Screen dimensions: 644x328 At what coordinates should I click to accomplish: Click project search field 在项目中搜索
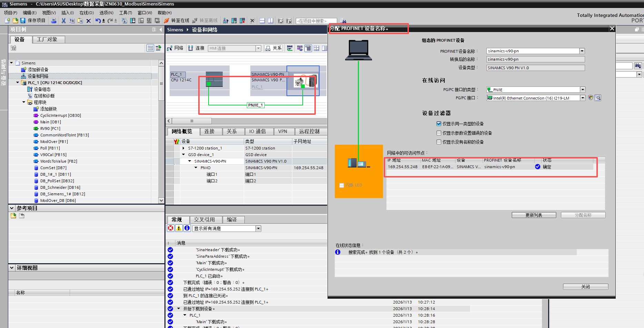[316, 21]
